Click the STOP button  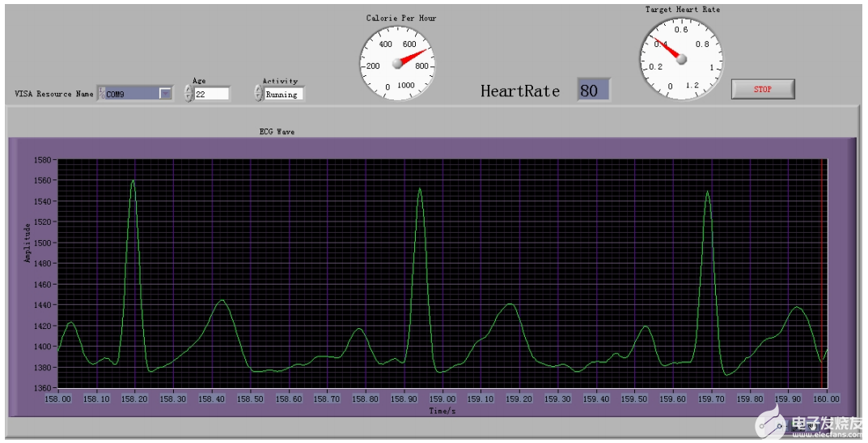[762, 89]
